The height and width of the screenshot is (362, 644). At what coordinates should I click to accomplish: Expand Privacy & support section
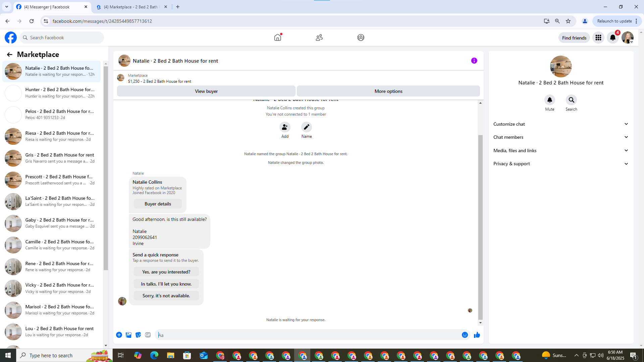click(x=561, y=164)
